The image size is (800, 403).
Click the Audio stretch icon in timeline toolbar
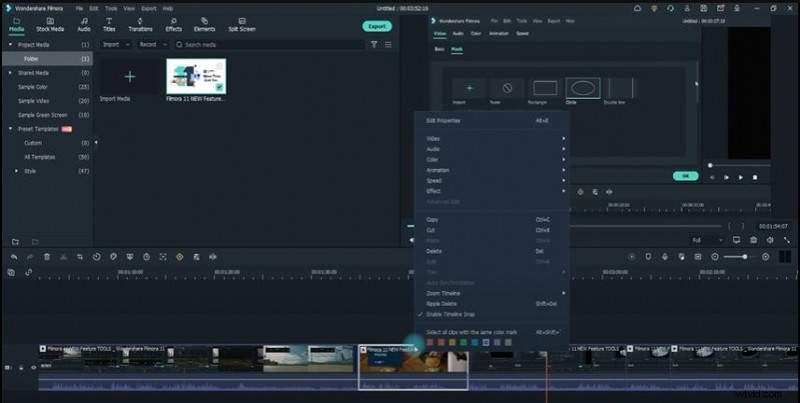point(213,257)
